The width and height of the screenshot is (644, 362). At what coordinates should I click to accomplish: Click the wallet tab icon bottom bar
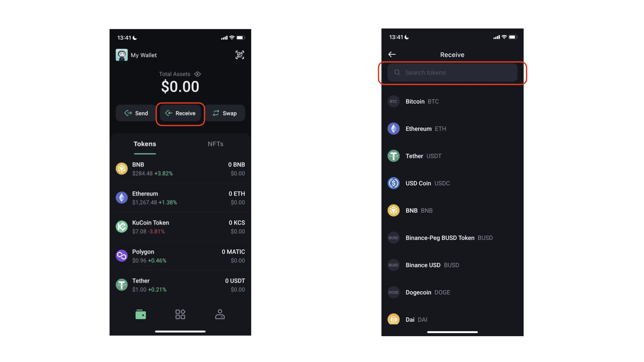pyautogui.click(x=141, y=314)
